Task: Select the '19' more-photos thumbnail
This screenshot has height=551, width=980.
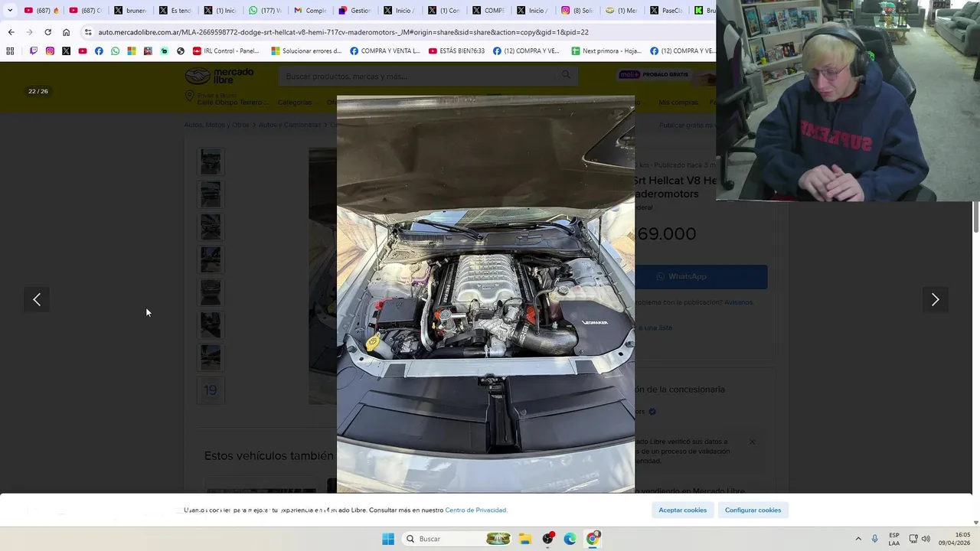Action: (211, 390)
